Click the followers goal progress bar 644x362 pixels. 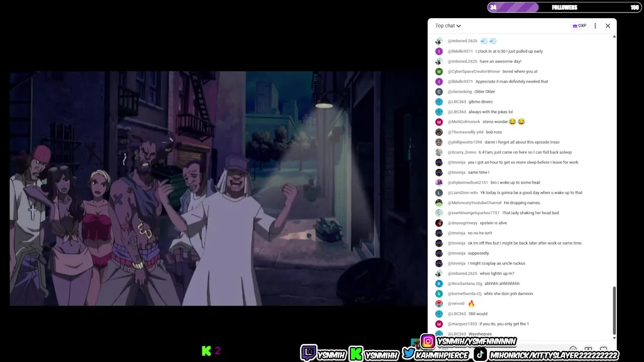tap(563, 7)
